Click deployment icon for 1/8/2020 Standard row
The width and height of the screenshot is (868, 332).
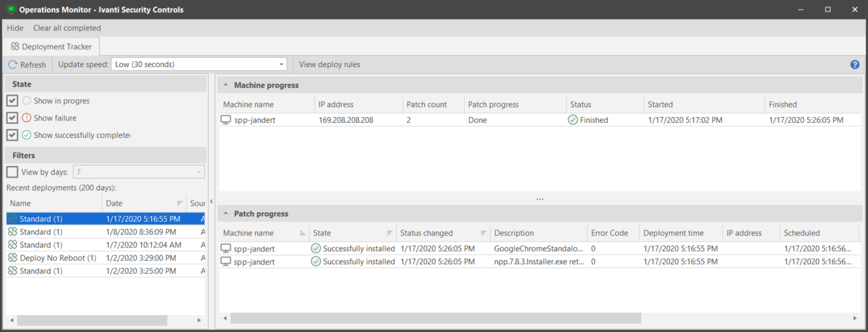pos(12,232)
